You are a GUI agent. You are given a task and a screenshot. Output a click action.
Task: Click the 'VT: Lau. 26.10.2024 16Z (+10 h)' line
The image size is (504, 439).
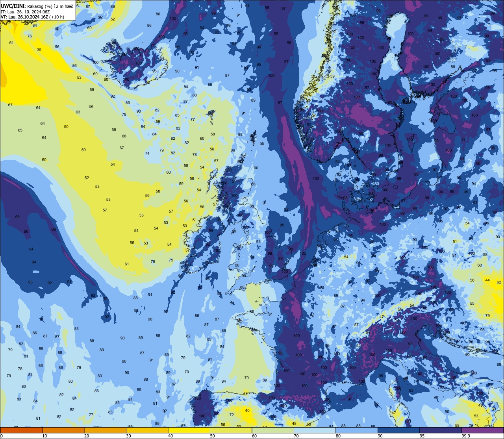[32, 17]
